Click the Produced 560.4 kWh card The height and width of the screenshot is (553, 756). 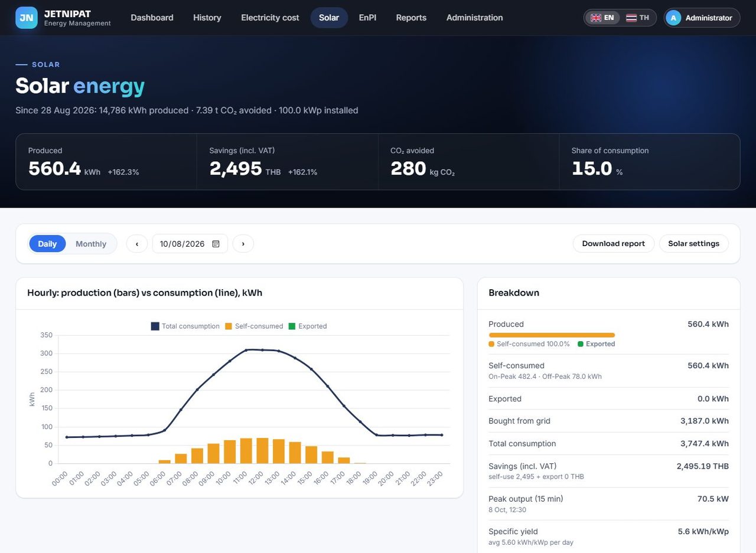point(106,162)
